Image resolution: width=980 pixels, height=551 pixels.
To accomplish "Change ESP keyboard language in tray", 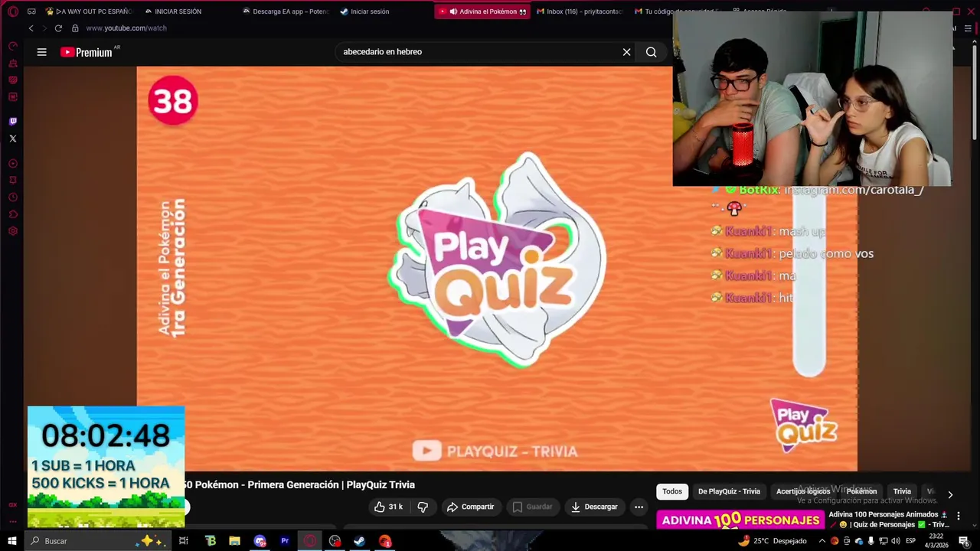I will point(911,541).
